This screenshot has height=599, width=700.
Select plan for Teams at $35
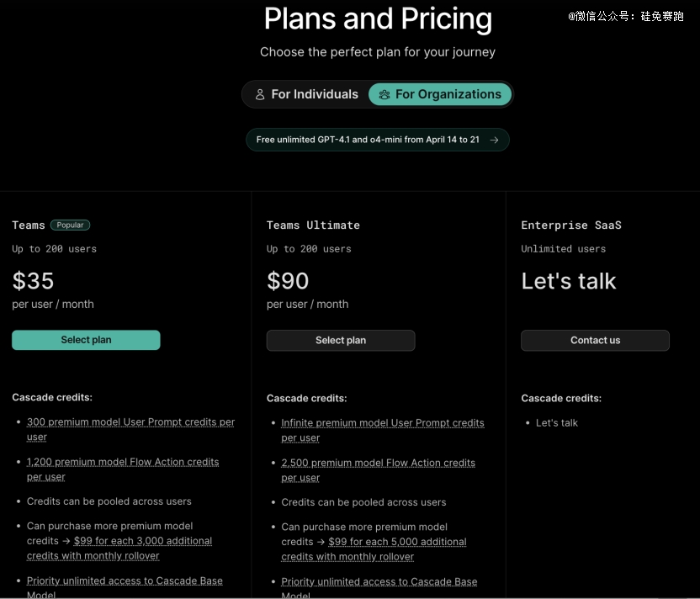[86, 340]
